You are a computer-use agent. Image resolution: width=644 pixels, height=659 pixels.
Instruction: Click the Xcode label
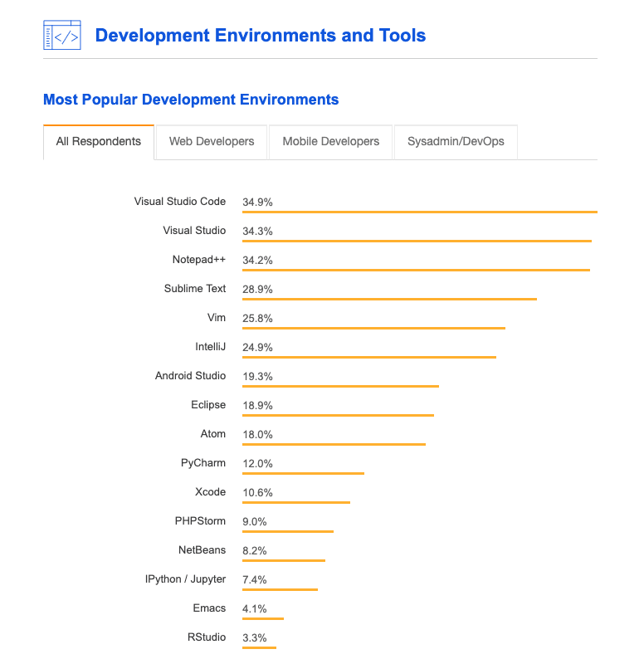click(210, 491)
